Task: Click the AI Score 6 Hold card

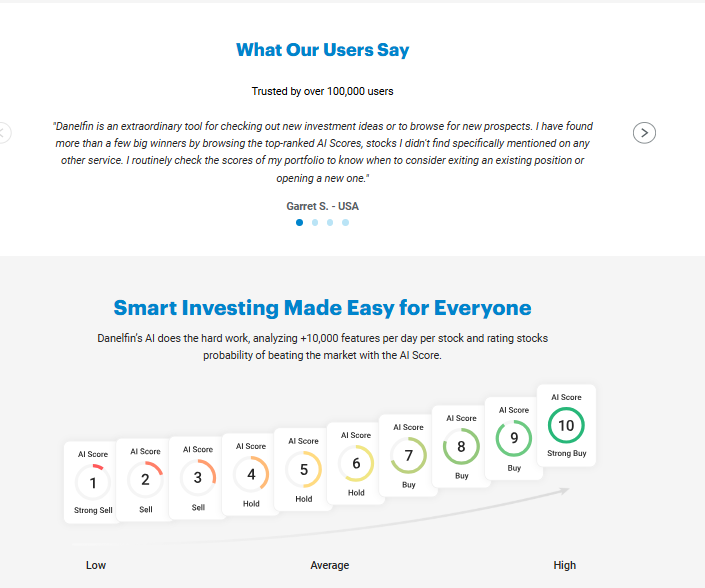Action: pos(357,463)
